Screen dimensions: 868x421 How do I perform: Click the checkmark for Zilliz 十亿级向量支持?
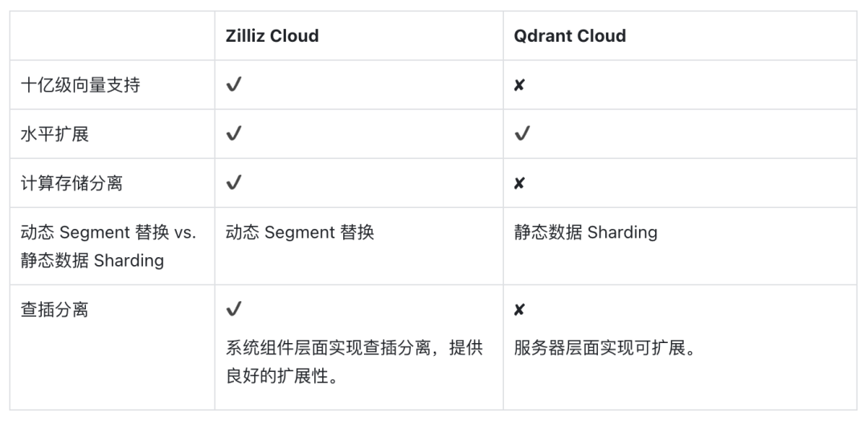[234, 85]
